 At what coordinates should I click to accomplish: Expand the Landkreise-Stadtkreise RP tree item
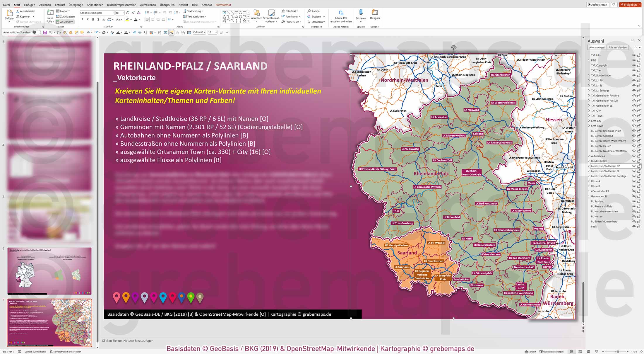(x=589, y=166)
